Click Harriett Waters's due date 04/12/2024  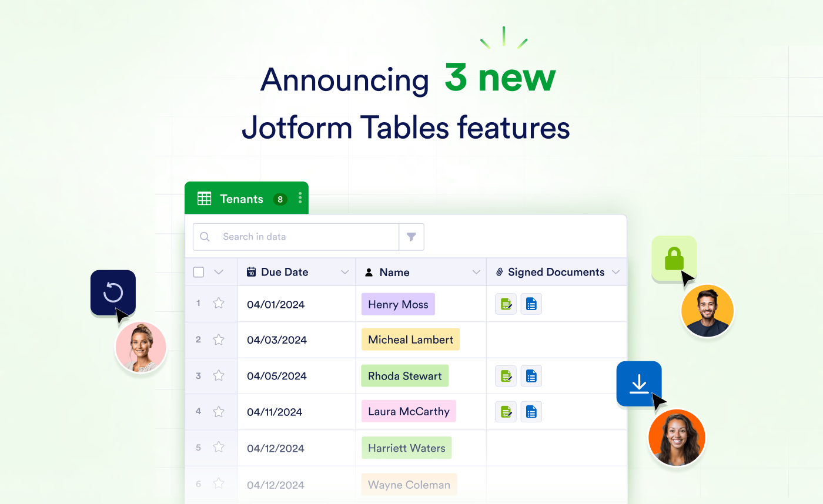(x=276, y=448)
